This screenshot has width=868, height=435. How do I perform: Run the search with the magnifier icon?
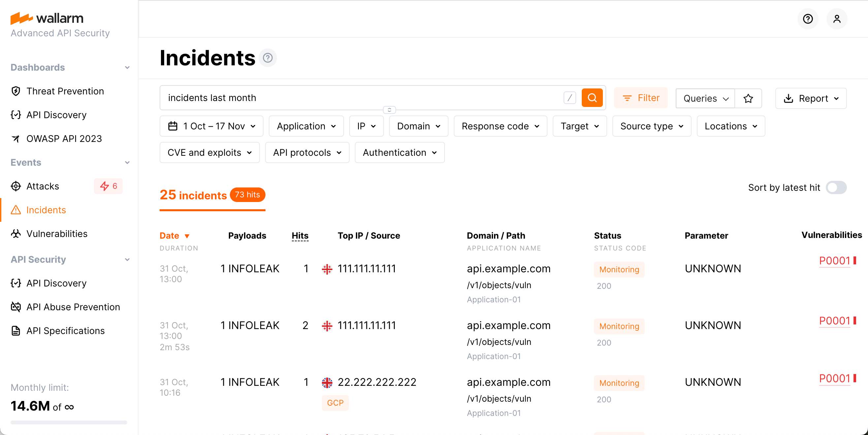click(x=592, y=98)
